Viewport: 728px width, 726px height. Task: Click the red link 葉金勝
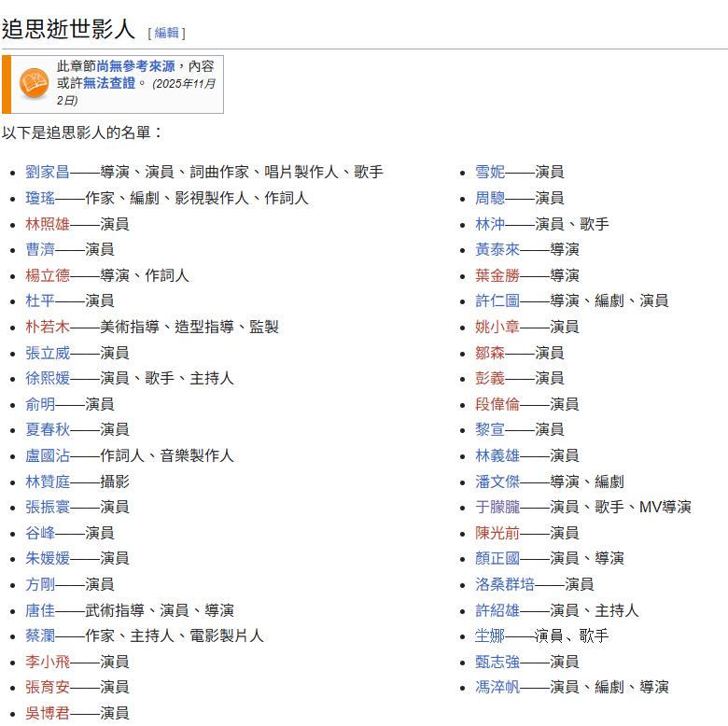tap(497, 275)
